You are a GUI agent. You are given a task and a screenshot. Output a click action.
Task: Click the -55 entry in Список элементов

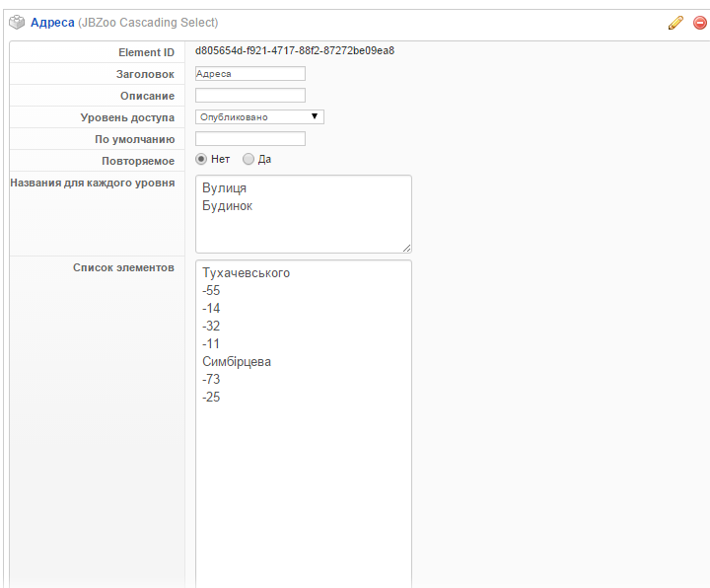coord(211,291)
